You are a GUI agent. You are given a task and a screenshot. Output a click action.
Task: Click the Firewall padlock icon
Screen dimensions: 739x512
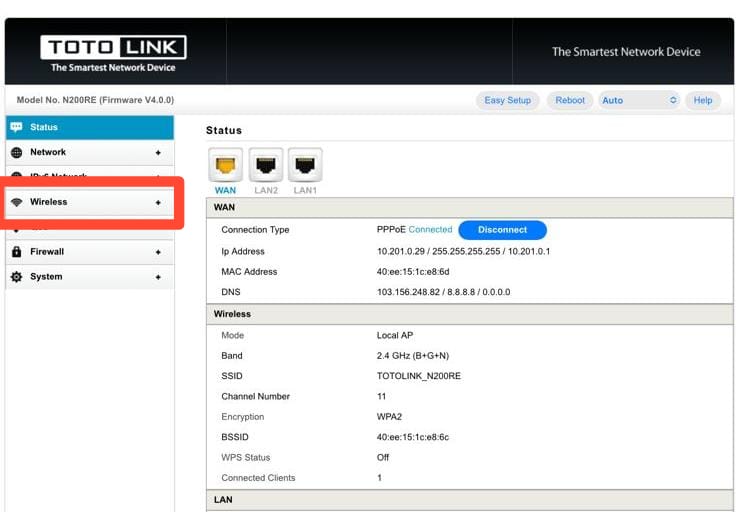point(16,252)
